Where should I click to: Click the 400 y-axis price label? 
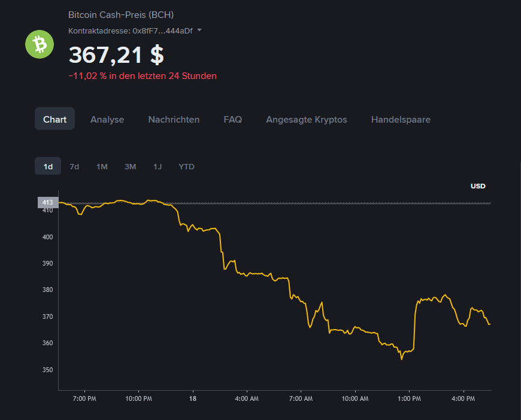coord(47,237)
